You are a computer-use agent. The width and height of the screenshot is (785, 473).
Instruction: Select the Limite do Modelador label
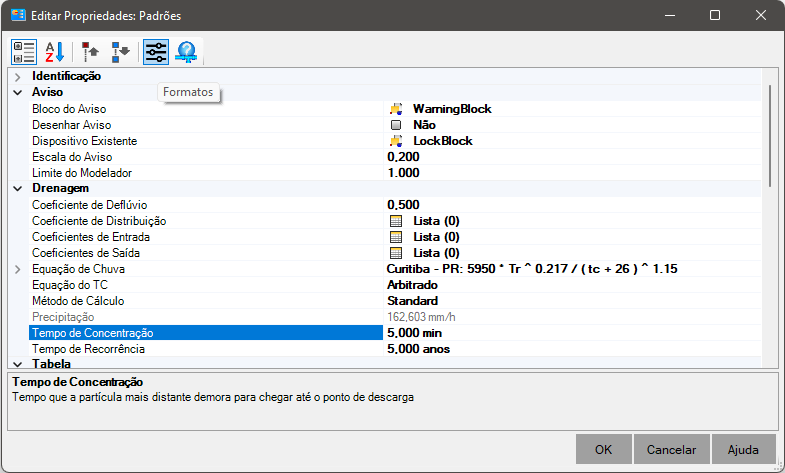pos(82,173)
